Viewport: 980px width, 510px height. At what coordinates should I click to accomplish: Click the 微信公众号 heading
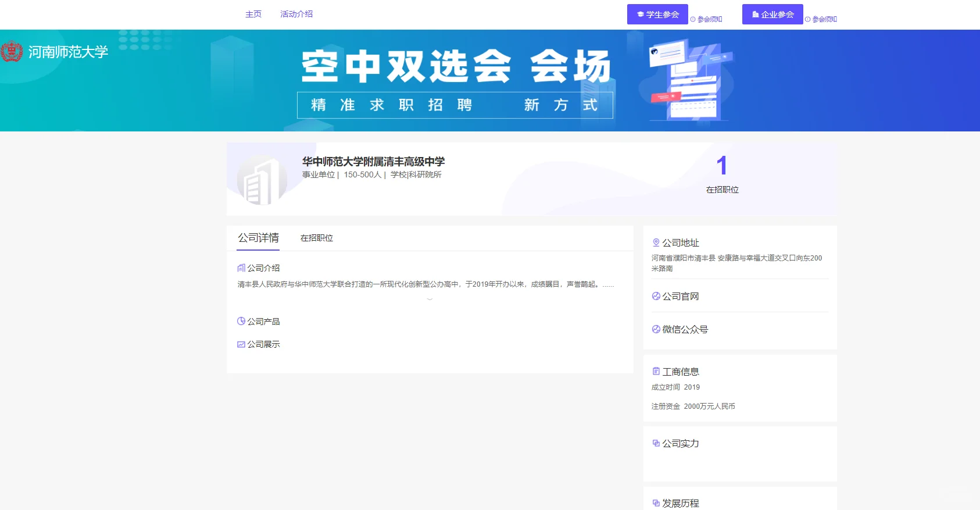685,329
